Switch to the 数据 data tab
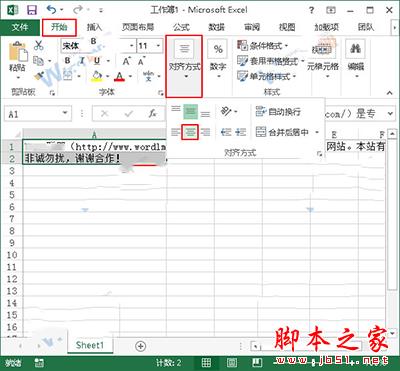This screenshot has width=400, height=371. coord(216,27)
